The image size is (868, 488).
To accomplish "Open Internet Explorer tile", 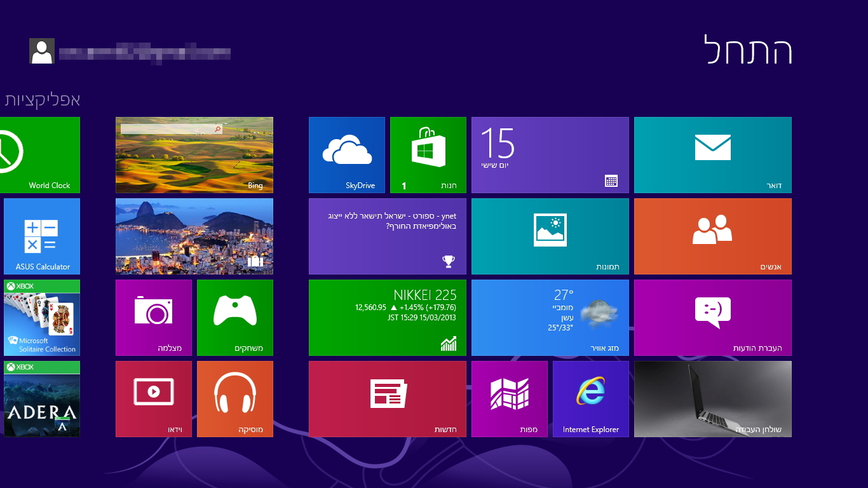I will 590,398.
